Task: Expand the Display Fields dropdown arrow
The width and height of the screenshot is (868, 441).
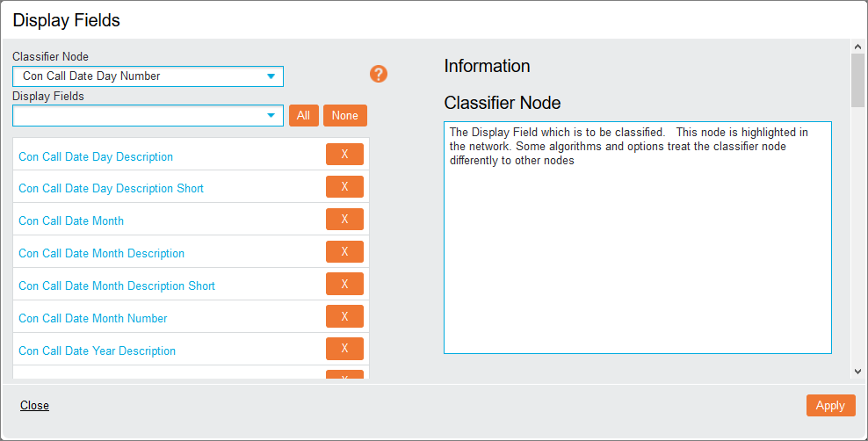Action: pos(271,116)
